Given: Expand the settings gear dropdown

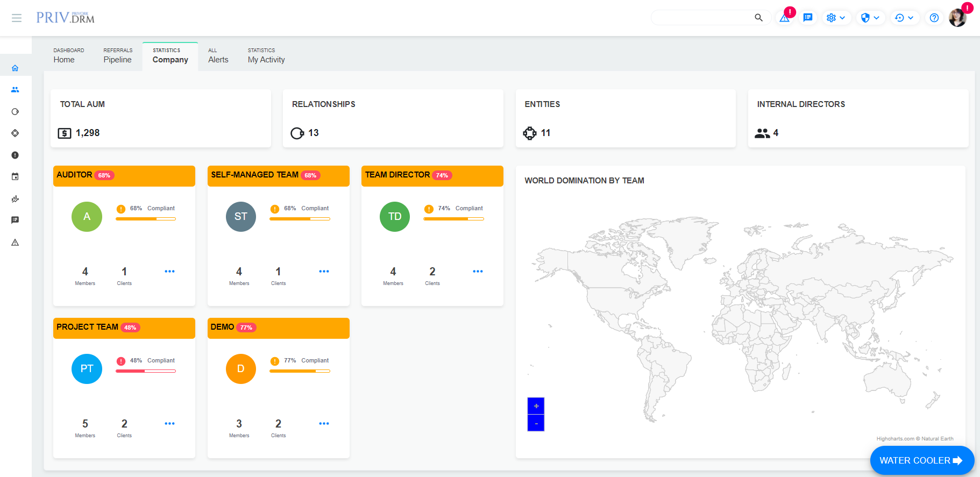Looking at the screenshot, I should pyautogui.click(x=836, y=18).
